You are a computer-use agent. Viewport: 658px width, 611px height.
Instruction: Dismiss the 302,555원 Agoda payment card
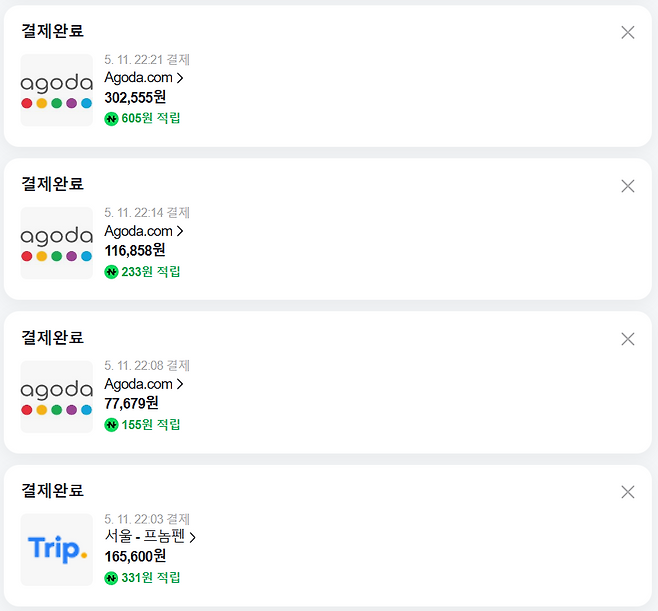point(628,32)
